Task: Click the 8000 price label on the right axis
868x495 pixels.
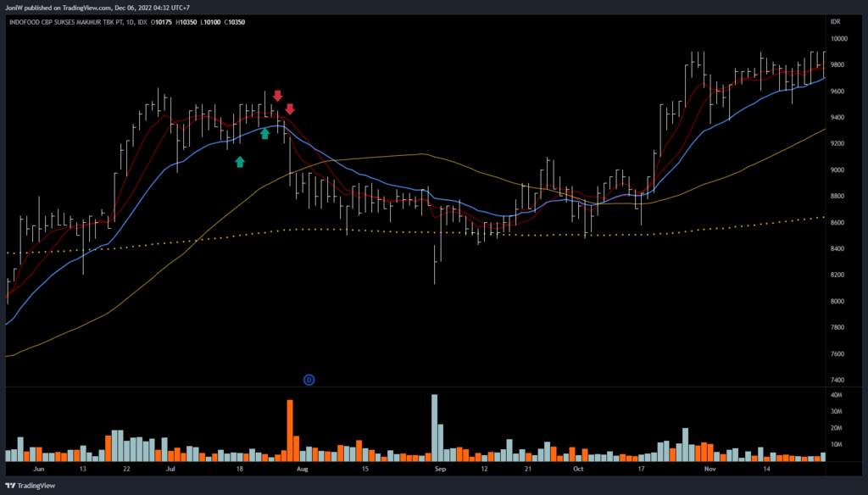Action: (x=837, y=302)
